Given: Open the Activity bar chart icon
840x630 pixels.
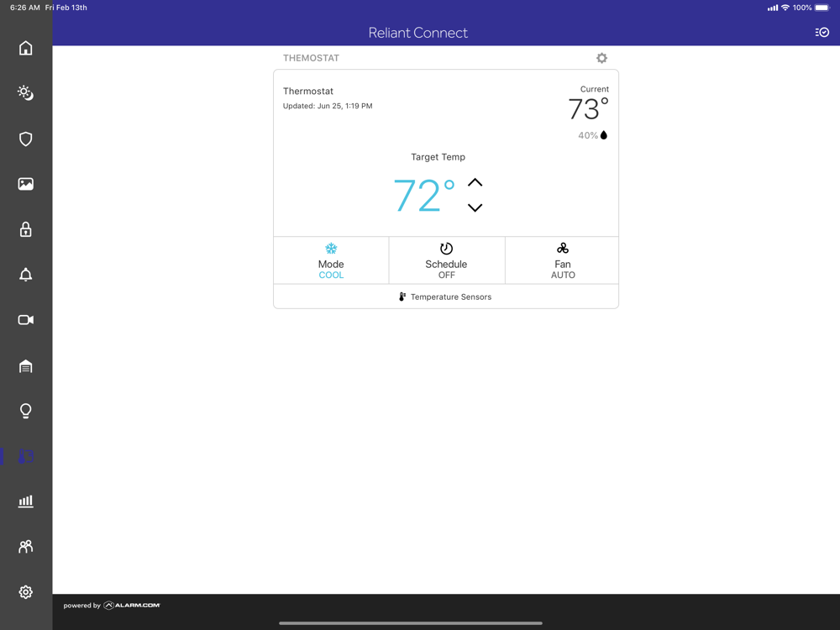Looking at the screenshot, I should coord(26,501).
